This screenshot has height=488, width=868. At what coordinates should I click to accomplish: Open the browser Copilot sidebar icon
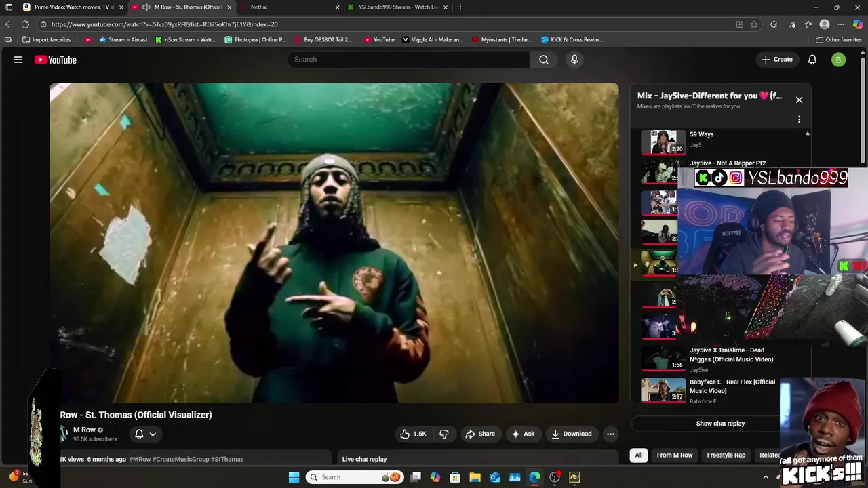coord(858,24)
